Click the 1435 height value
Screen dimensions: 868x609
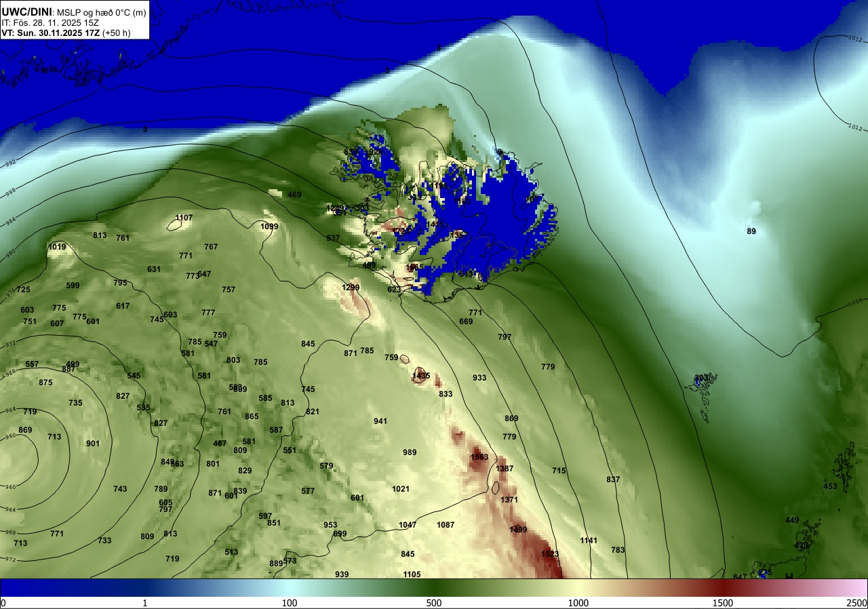421,376
